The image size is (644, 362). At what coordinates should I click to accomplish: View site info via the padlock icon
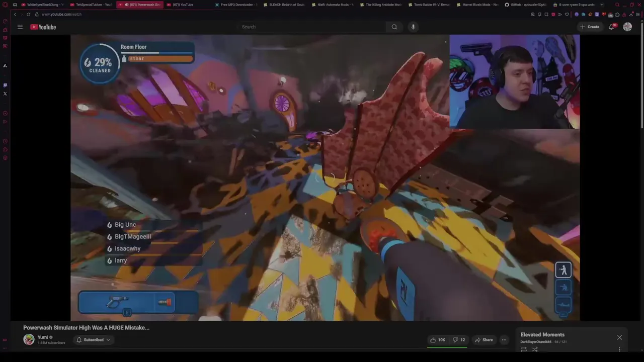tap(37, 14)
